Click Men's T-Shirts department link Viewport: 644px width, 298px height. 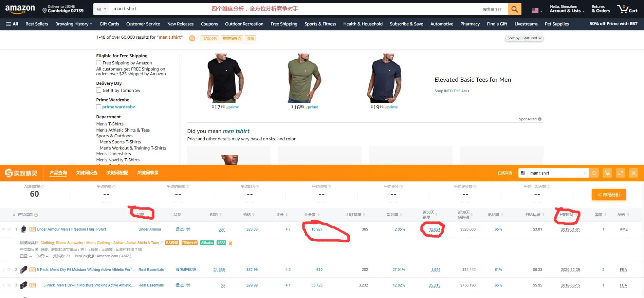110,124
